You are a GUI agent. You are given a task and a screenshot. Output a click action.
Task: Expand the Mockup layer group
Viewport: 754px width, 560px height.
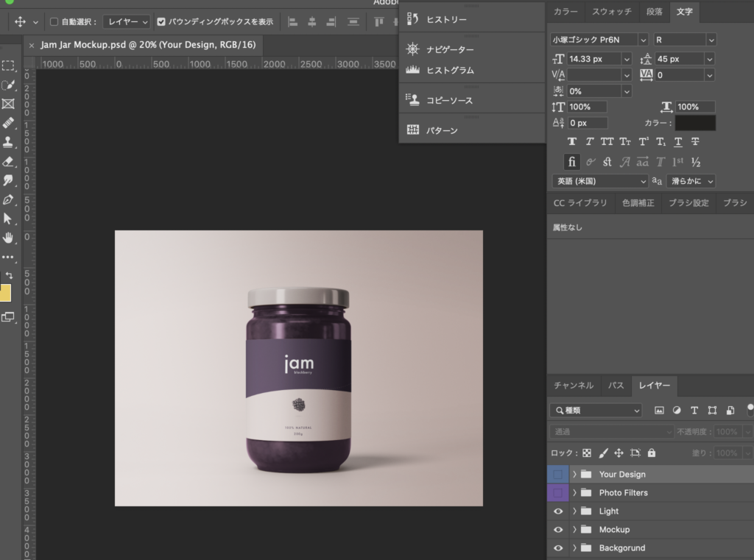(575, 529)
